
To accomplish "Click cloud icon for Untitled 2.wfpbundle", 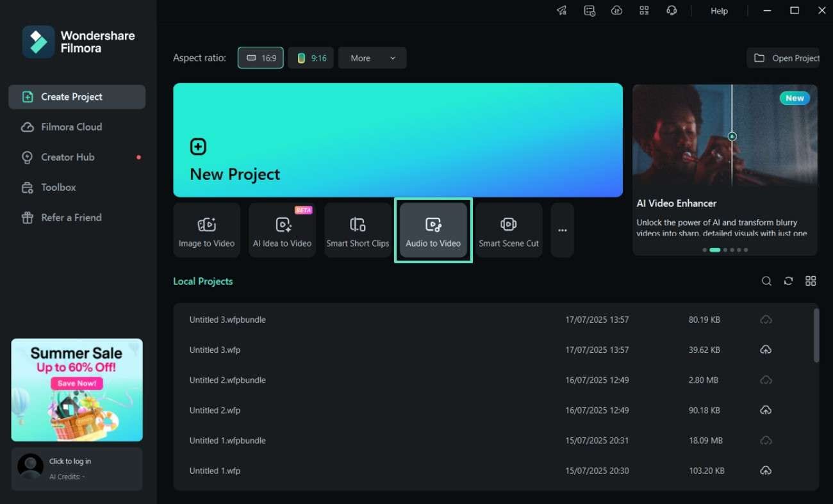I will [x=766, y=380].
